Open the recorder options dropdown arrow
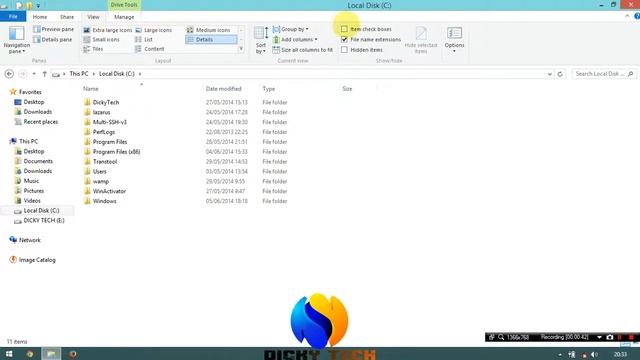Screen dimensions: 640x360 point(599,337)
